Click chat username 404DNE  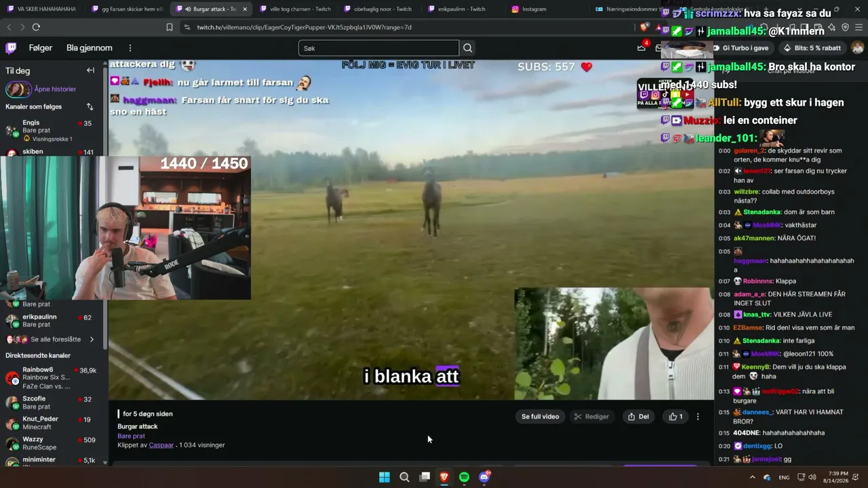747,433
